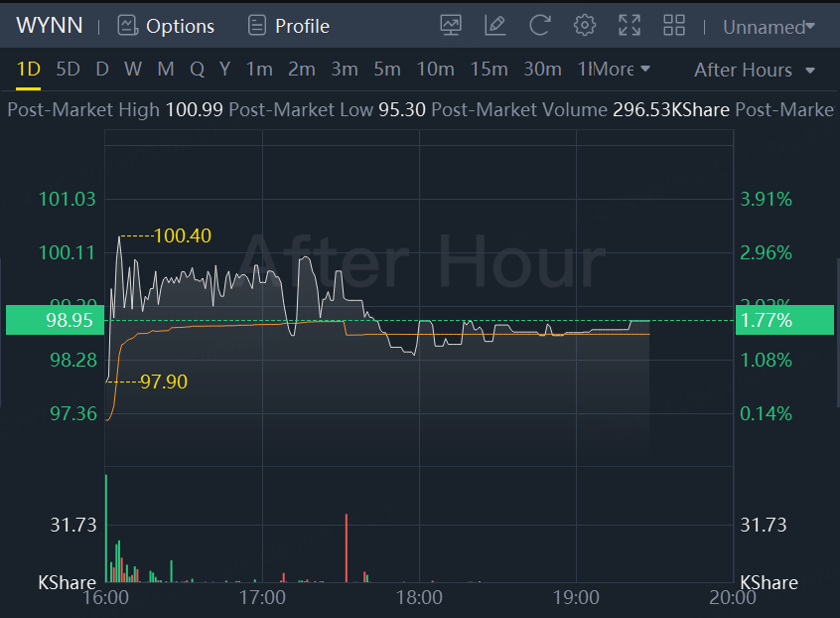Refresh the chart data
This screenshot has height=618, width=840.
click(540, 25)
